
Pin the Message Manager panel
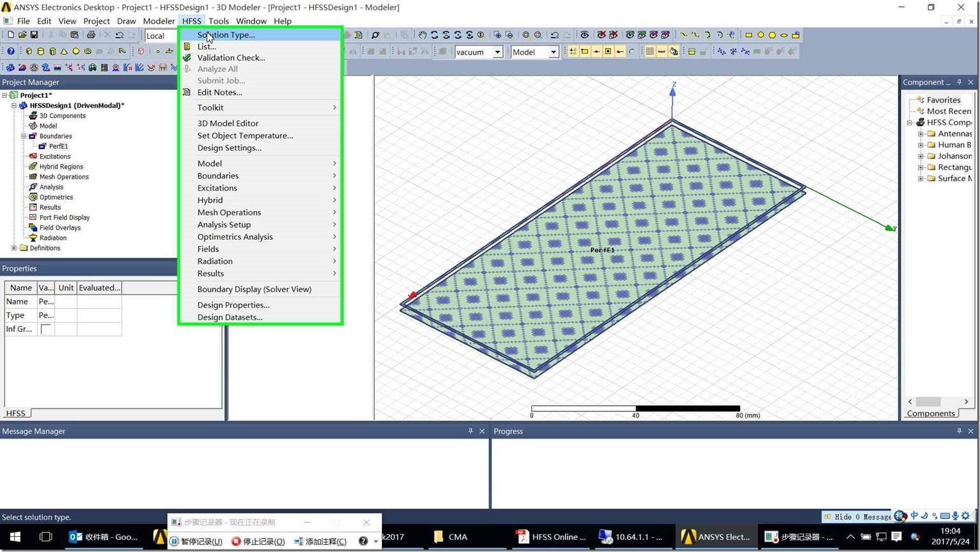coord(470,431)
